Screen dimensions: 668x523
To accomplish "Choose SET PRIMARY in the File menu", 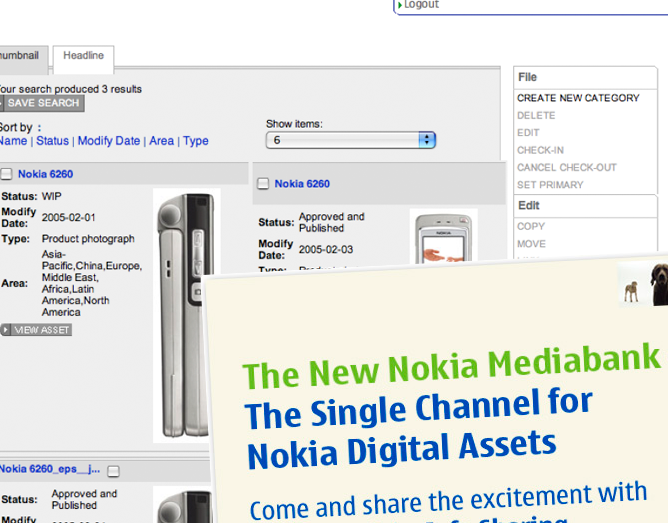I will pos(550,185).
